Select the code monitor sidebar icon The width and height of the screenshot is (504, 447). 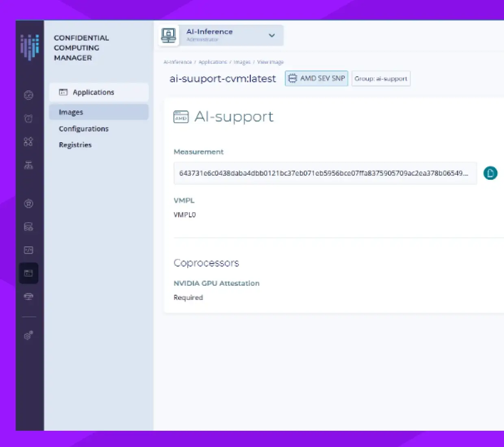coord(28,250)
